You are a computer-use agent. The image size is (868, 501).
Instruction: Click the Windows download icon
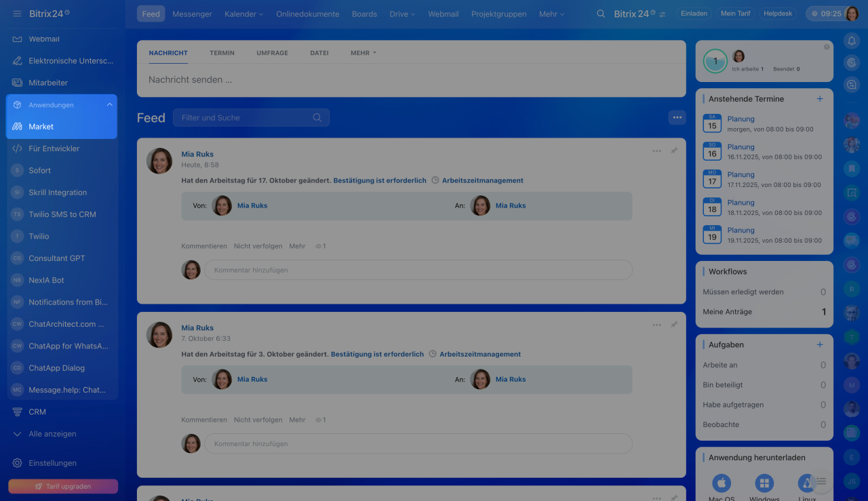tap(764, 483)
